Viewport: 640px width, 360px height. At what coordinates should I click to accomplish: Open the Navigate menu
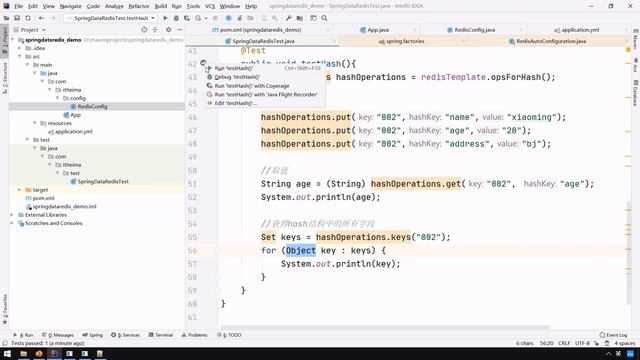pos(70,6)
